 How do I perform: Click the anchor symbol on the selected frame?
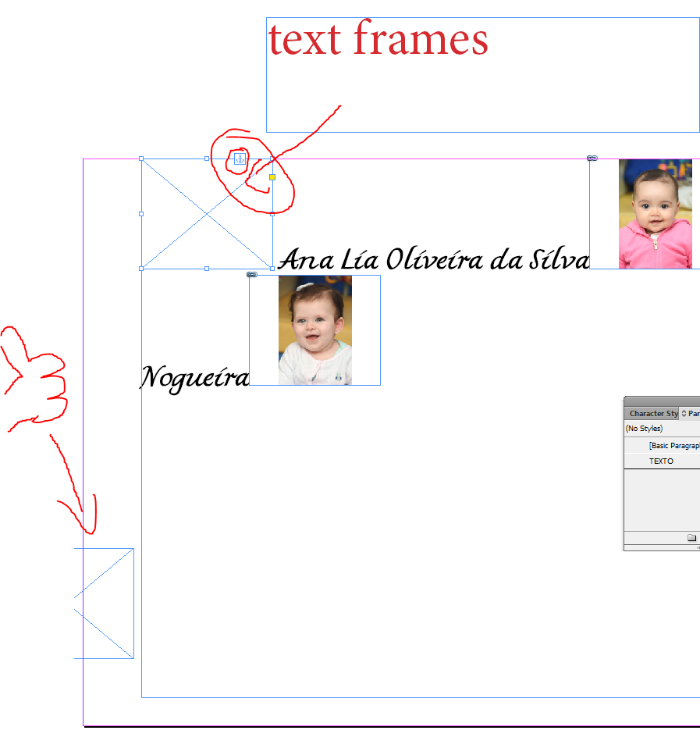tap(239, 159)
